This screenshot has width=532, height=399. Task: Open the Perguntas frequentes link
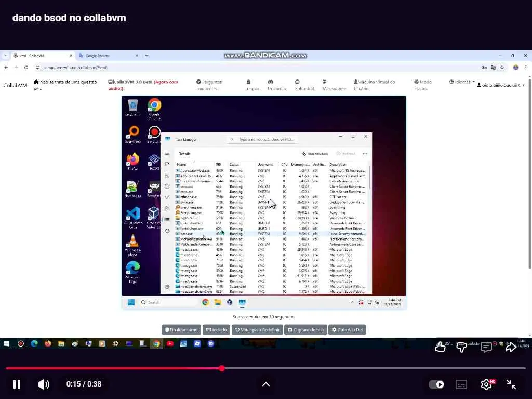click(209, 85)
